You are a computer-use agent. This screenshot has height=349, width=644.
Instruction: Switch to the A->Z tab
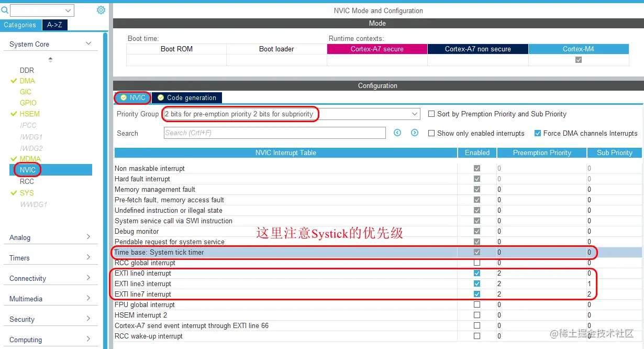point(54,25)
